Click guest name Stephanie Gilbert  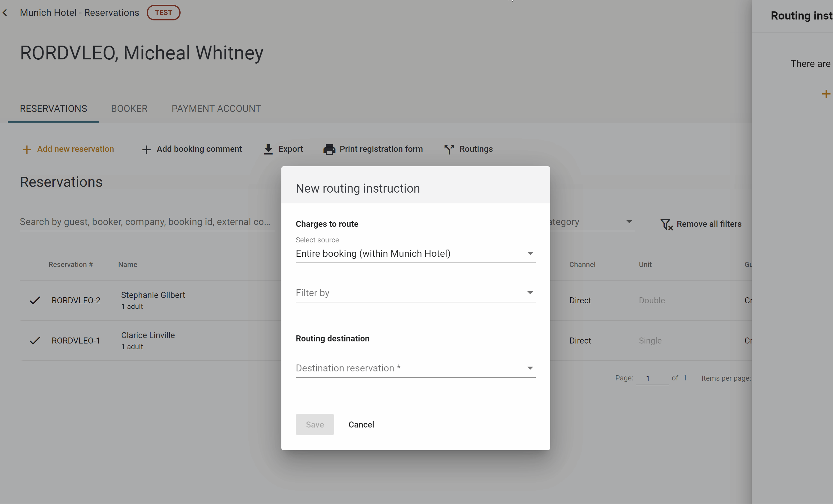point(153,295)
